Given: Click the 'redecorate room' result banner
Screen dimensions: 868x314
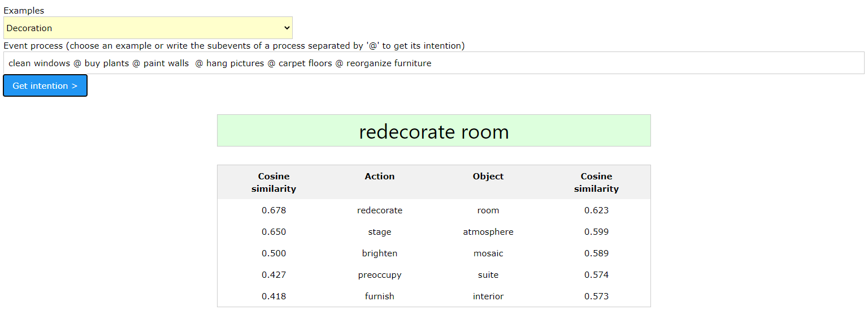Looking at the screenshot, I should (433, 131).
